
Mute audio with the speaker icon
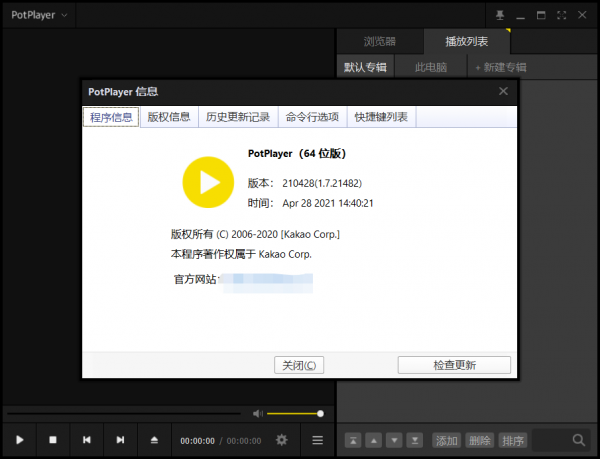click(258, 413)
